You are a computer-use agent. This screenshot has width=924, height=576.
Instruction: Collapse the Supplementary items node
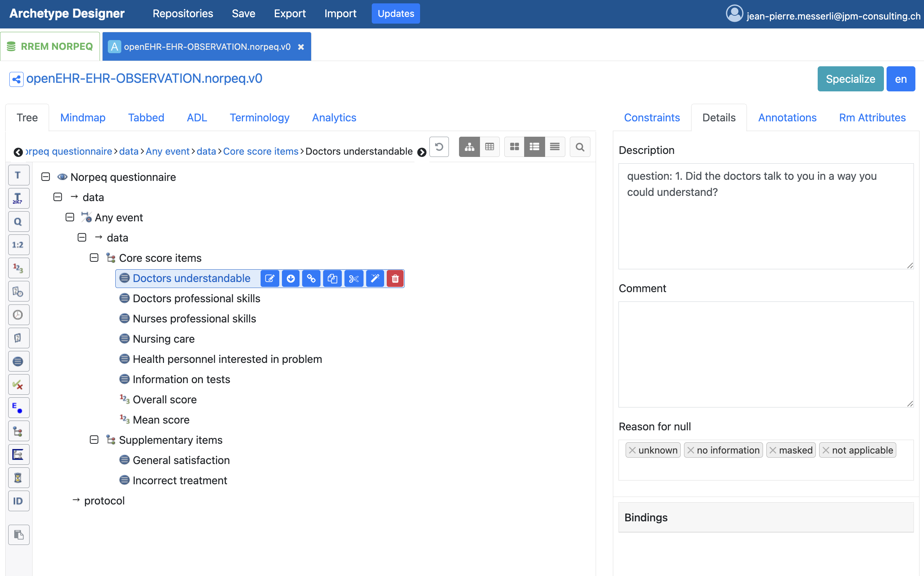pyautogui.click(x=94, y=440)
